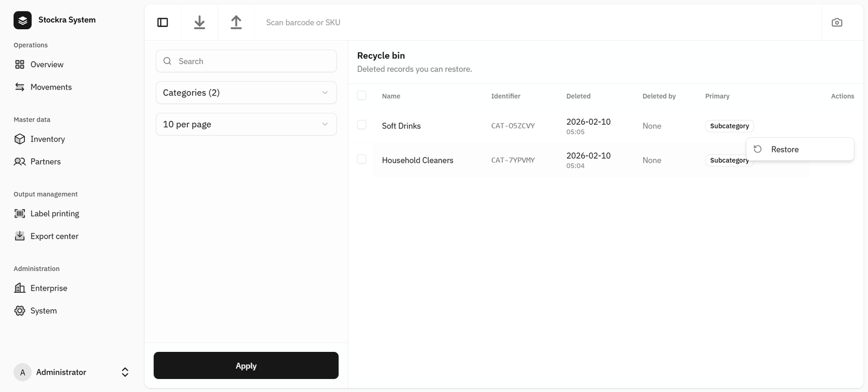Viewport: 868px width, 392px height.
Task: Tick the select-all checkbox in table header
Action: pos(362,95)
